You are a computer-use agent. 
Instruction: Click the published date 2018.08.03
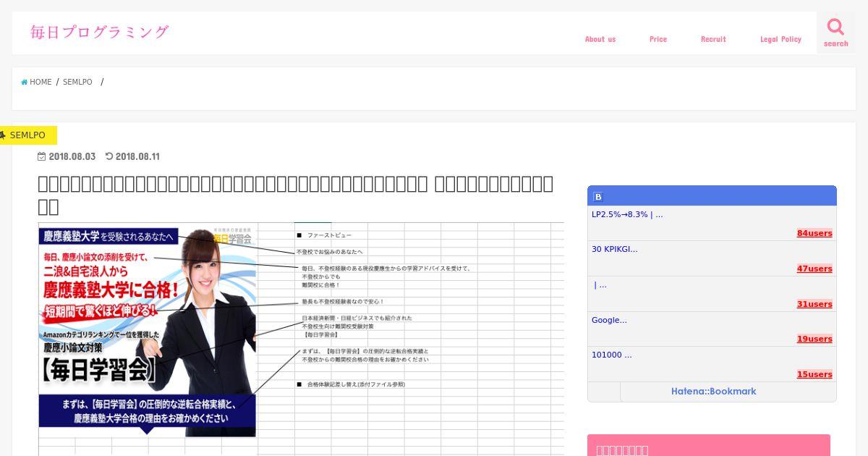(x=72, y=156)
